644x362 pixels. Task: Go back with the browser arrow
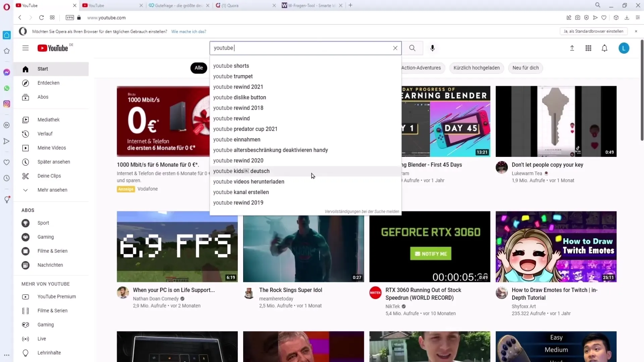pos(20,17)
